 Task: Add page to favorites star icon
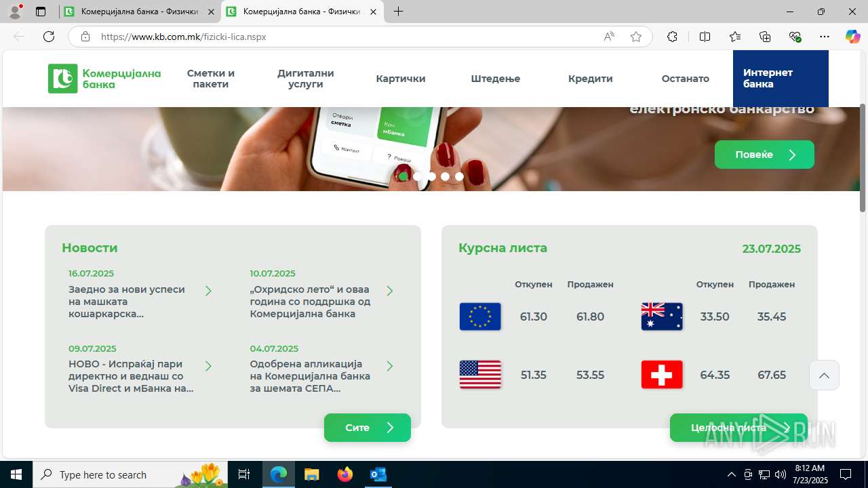(x=636, y=37)
